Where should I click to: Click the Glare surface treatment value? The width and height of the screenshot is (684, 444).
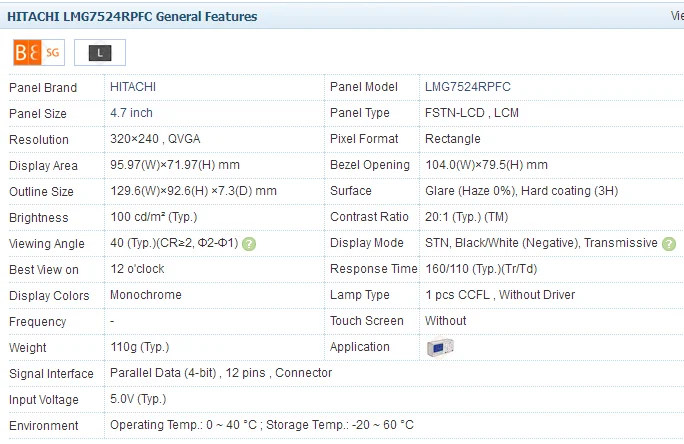point(521,191)
